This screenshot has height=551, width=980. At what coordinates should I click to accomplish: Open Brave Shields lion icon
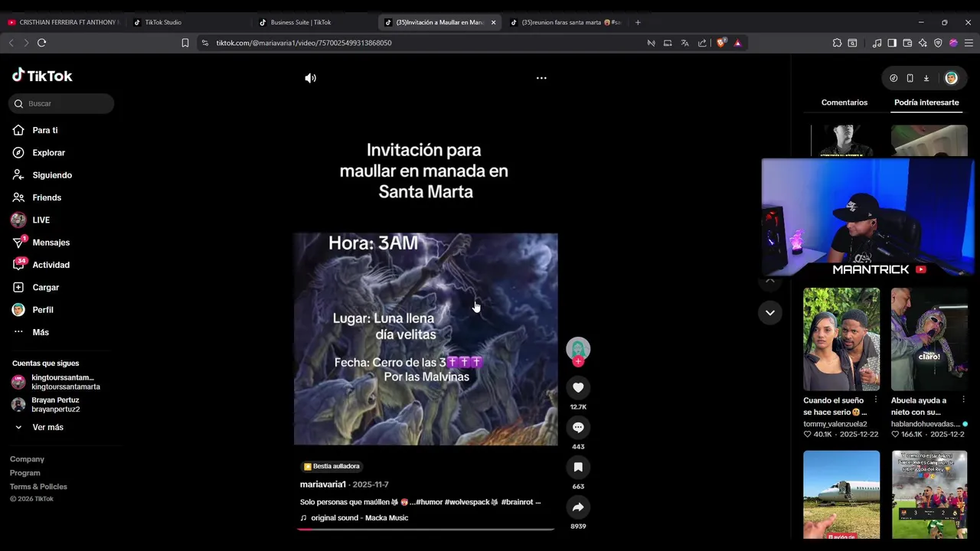pos(720,43)
